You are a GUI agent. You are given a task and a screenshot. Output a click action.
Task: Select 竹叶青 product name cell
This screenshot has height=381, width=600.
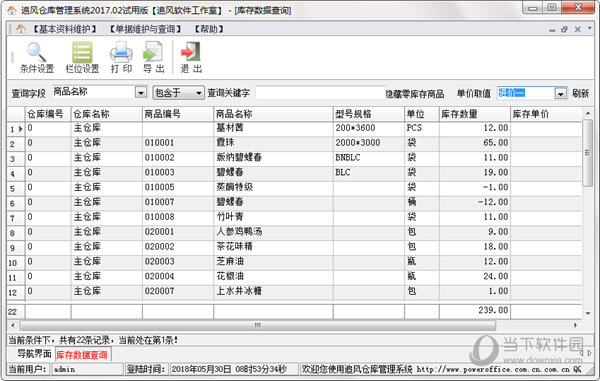click(273, 217)
